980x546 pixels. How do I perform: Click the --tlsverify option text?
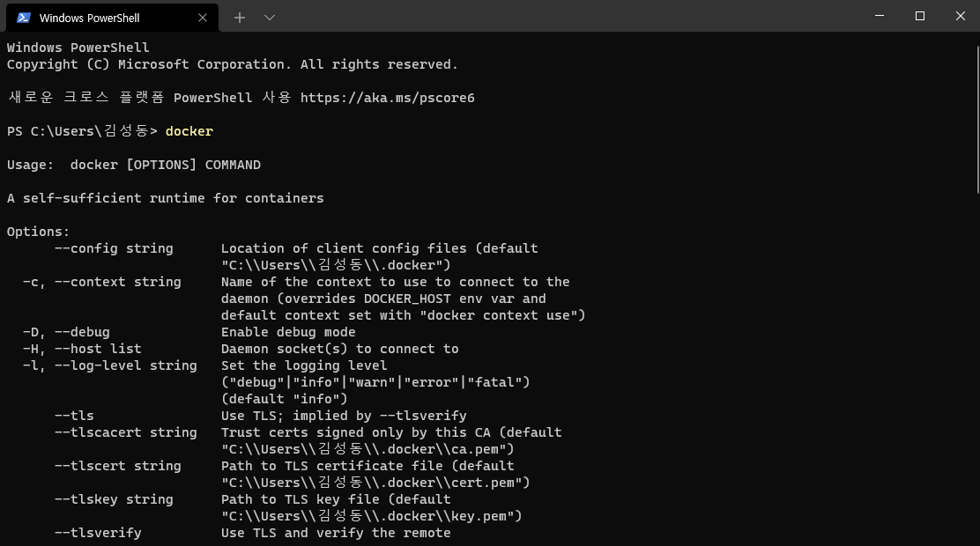(98, 533)
